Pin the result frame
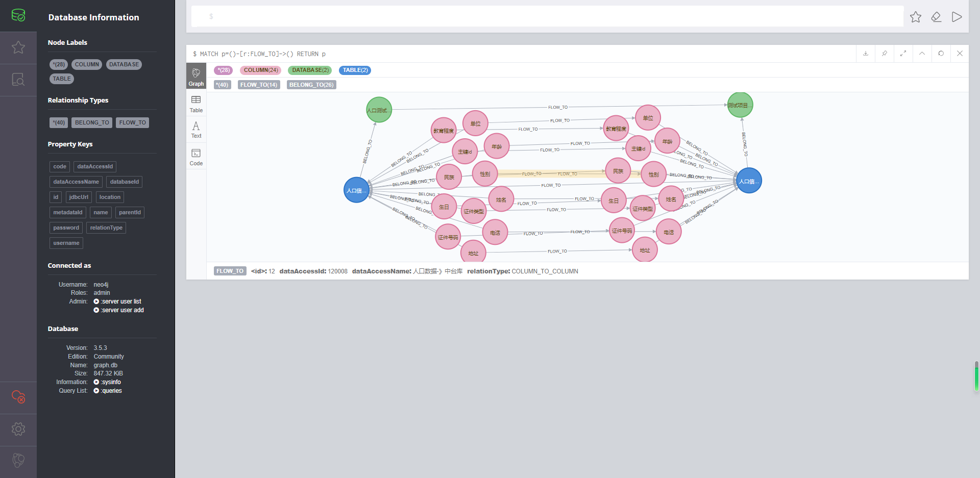 tap(885, 54)
